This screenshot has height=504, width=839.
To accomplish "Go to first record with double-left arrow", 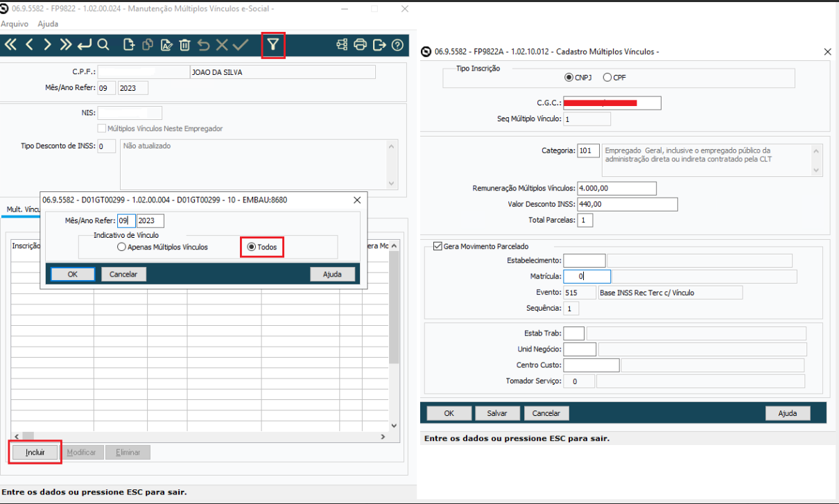I will (10, 45).
